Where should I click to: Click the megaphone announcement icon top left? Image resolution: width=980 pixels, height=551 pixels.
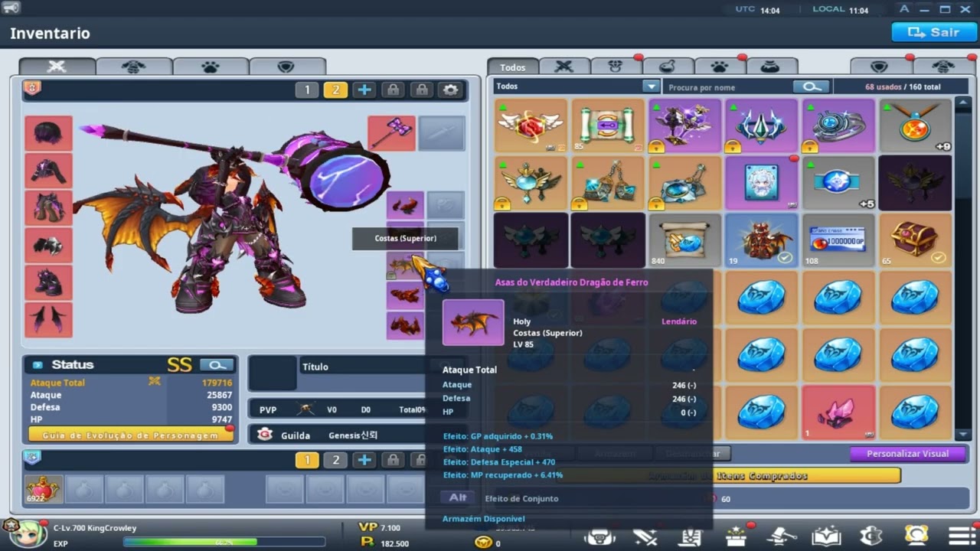click(x=11, y=8)
